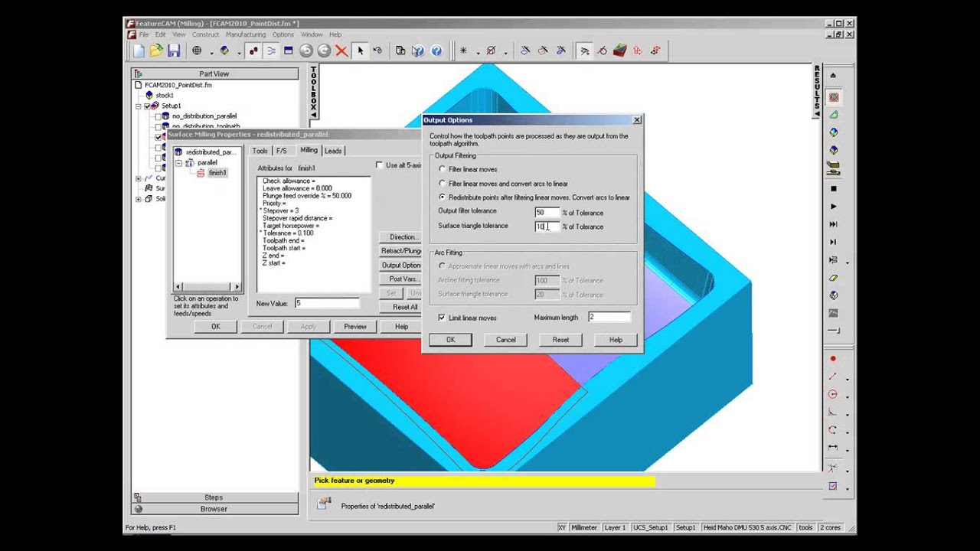980x551 pixels.
Task: Stop the simulation in the Results toolbar
Action: (834, 188)
